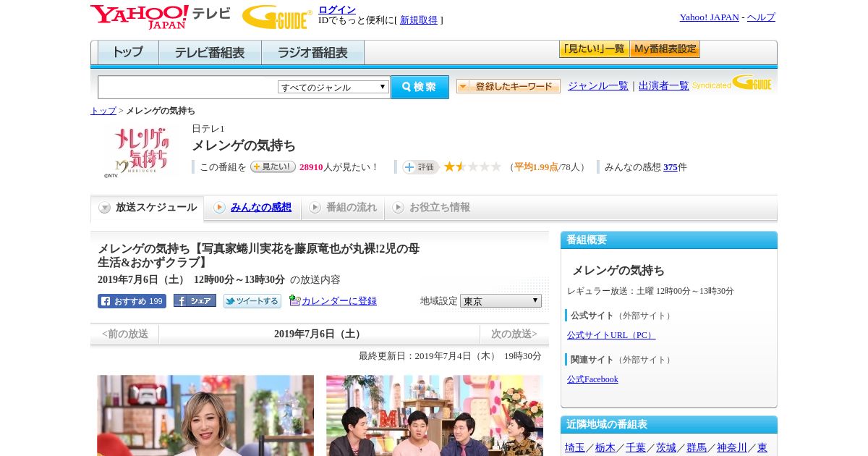Click the Facebook シェア button

[195, 301]
